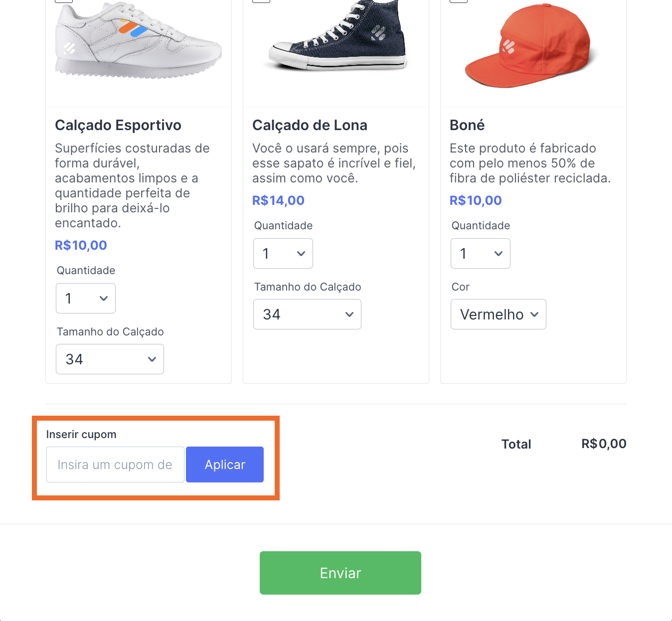Open Quantidade dropdown for Boné
Image resolution: width=672 pixels, height=621 pixels.
tap(481, 254)
